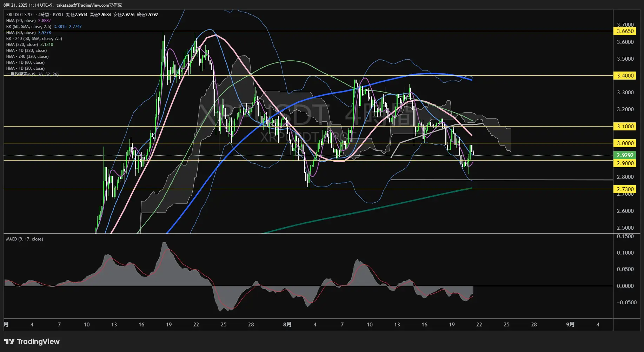Click the 0.1000 MACD axis tick

[x=625, y=253]
